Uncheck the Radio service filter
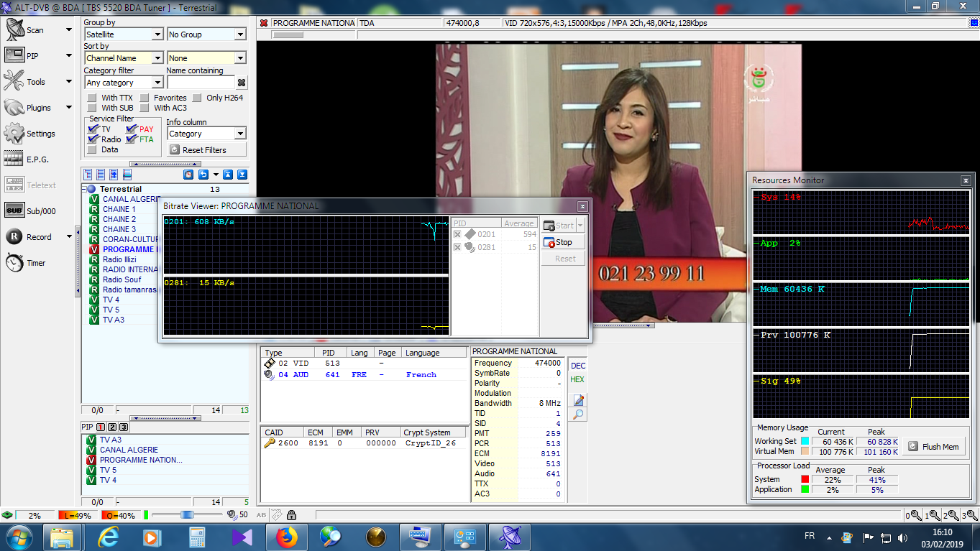980x551 pixels. 92,139
